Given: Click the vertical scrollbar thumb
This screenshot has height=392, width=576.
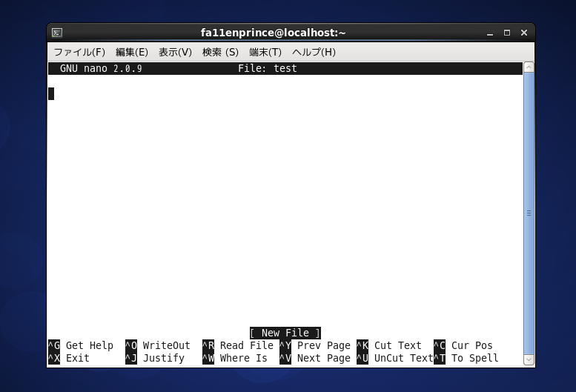Looking at the screenshot, I should 529,213.
